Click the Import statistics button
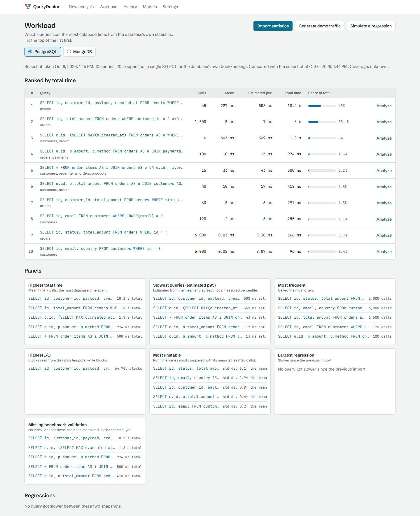The image size is (420, 516). coord(273,26)
